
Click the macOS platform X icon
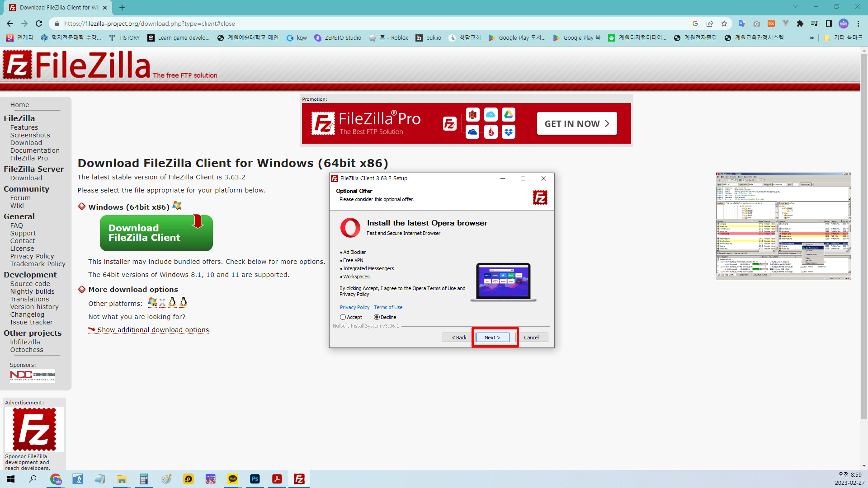162,302
